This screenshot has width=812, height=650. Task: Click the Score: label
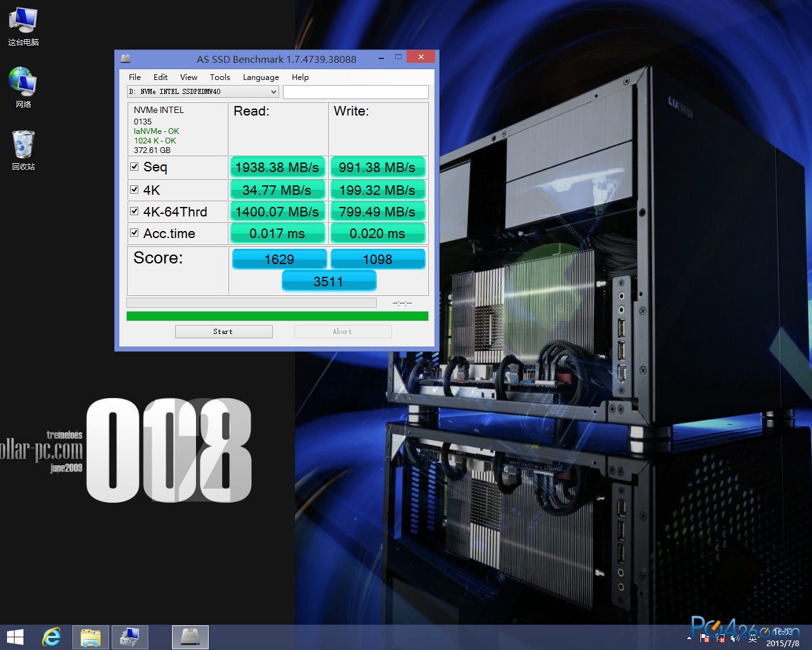pos(158,258)
